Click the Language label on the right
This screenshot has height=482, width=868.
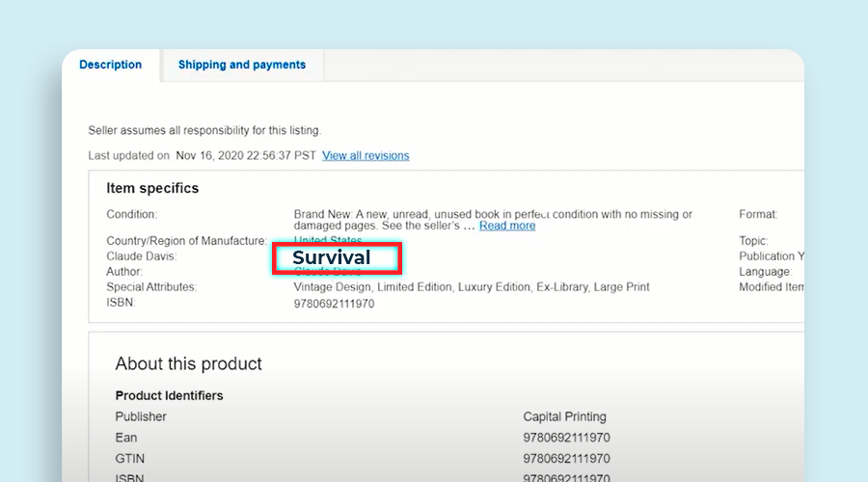(x=765, y=272)
